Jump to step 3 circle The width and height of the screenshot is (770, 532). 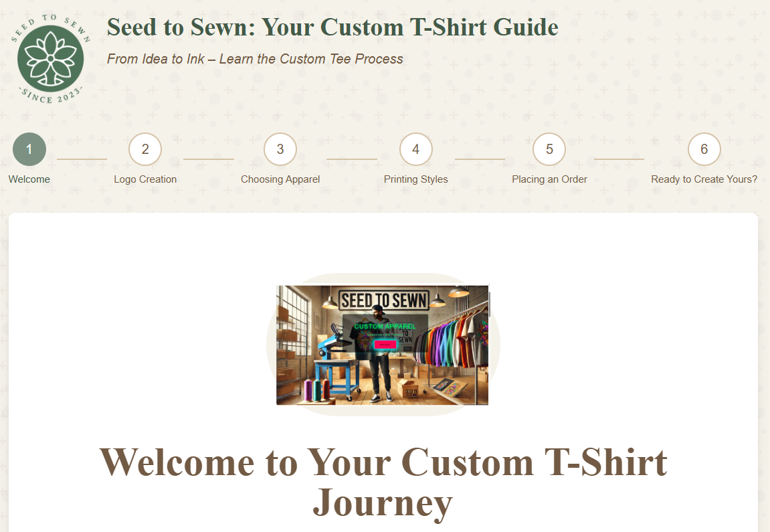[280, 149]
